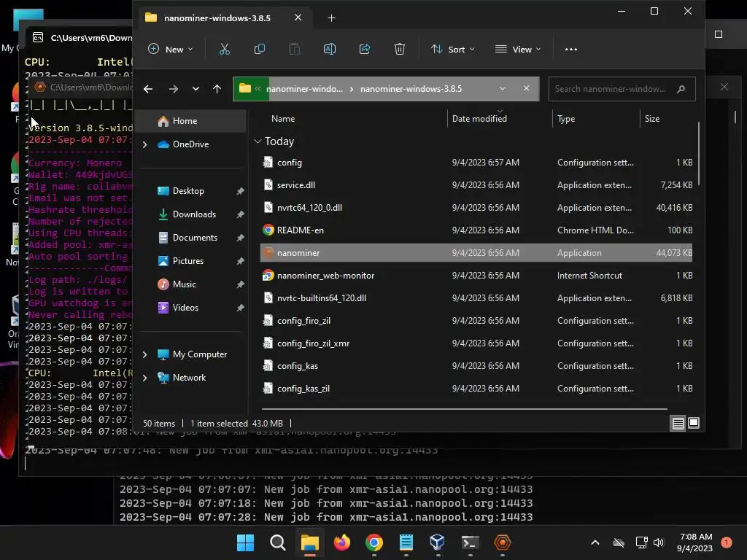Expand My Computer tree node
This screenshot has height=560, width=747.
click(145, 354)
